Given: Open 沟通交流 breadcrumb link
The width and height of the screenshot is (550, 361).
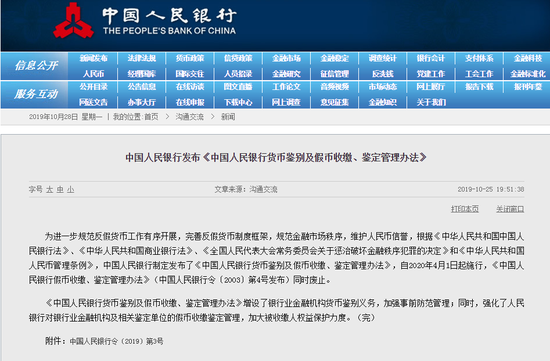Looking at the screenshot, I should (x=189, y=117).
